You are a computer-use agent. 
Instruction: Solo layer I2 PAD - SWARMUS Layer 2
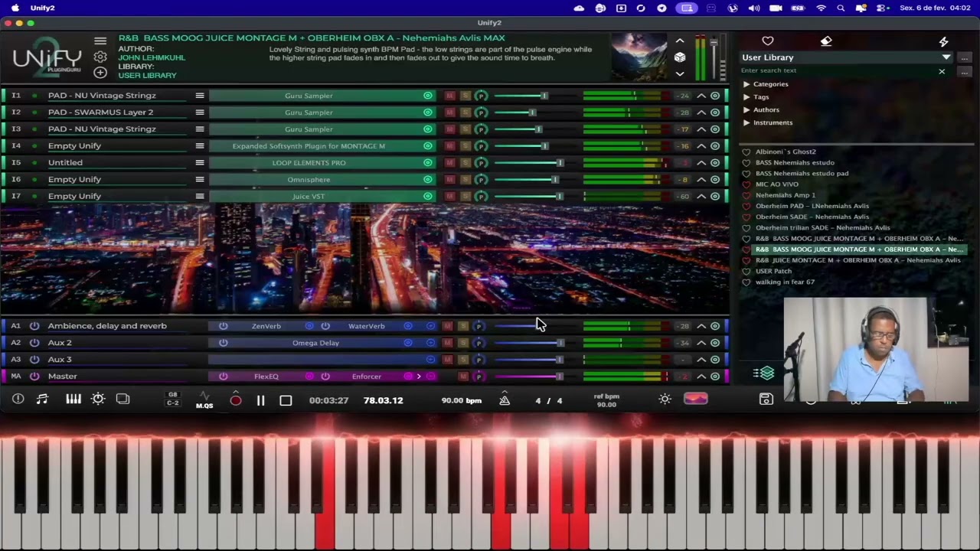pos(465,112)
